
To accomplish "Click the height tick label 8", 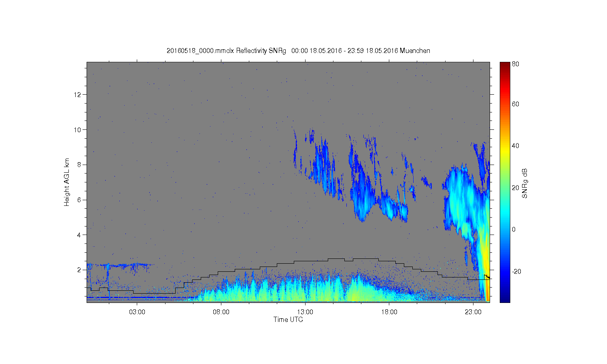I will pos(80,165).
